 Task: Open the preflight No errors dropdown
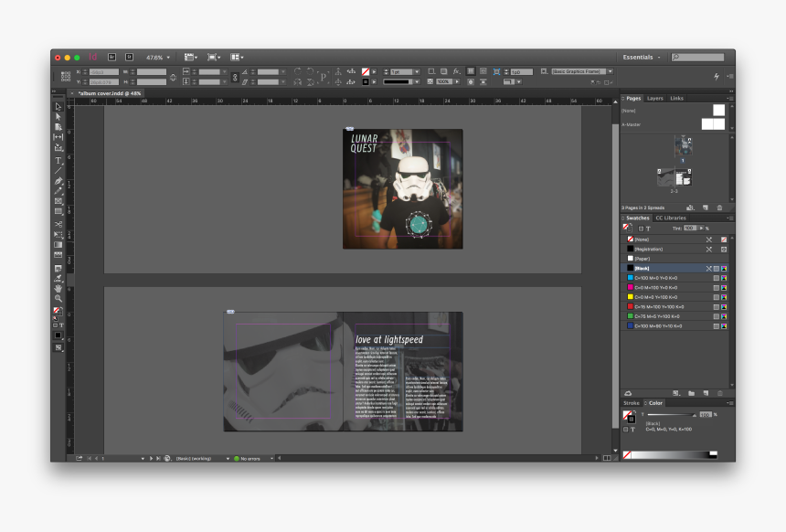[x=271, y=458]
